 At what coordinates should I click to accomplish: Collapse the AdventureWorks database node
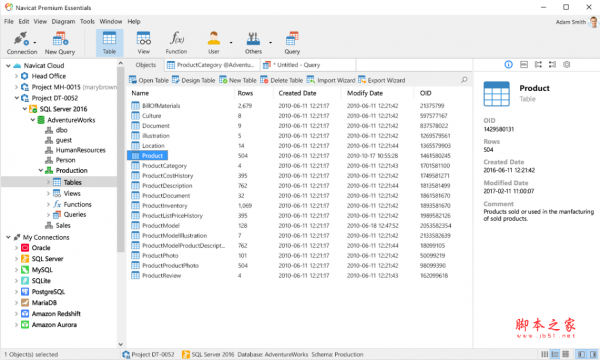[33, 120]
